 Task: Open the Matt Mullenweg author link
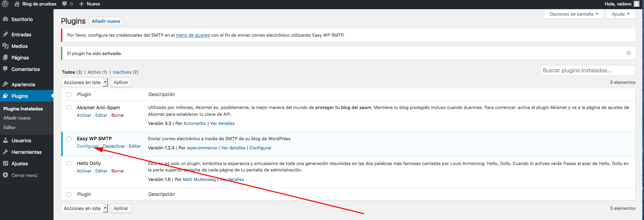199,180
